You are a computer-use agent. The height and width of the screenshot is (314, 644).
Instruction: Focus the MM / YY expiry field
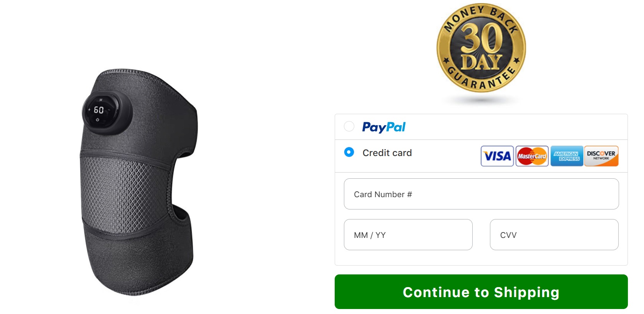408,235
